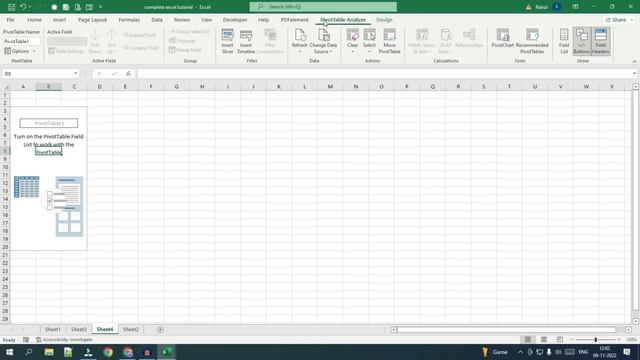Switch to Page Break Preview view
Image resolution: width=640 pixels, height=360 pixels.
[560, 340]
